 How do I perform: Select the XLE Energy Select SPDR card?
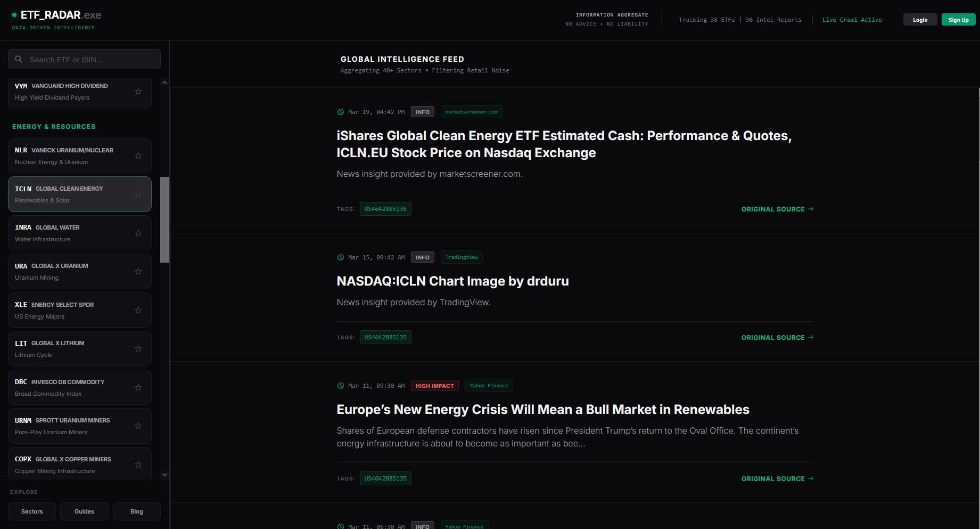(80, 310)
